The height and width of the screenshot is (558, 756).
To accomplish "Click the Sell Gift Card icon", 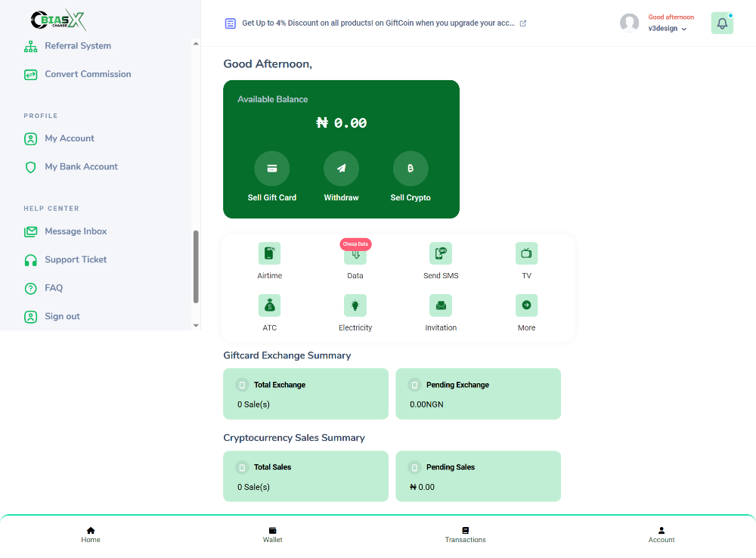I will point(272,169).
